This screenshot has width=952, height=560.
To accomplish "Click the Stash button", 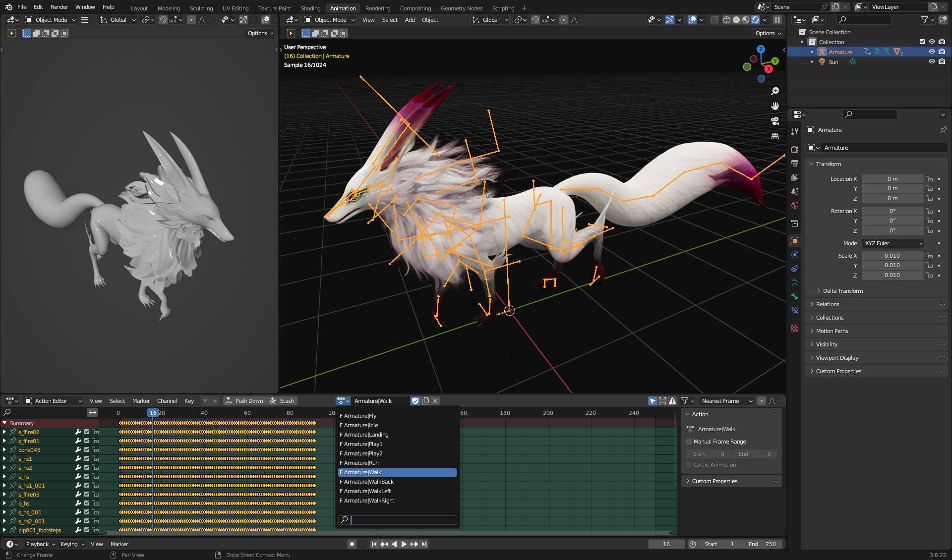I will pyautogui.click(x=282, y=401).
